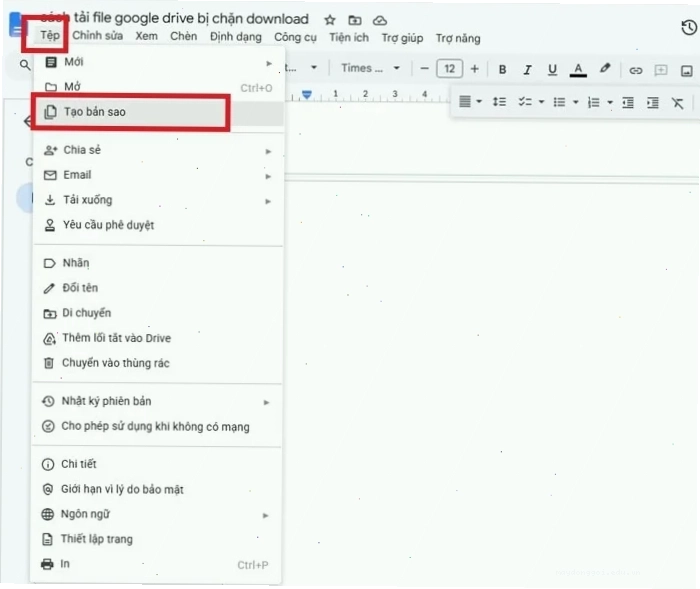Increase font size with plus button
The image size is (700, 589).
coord(475,69)
